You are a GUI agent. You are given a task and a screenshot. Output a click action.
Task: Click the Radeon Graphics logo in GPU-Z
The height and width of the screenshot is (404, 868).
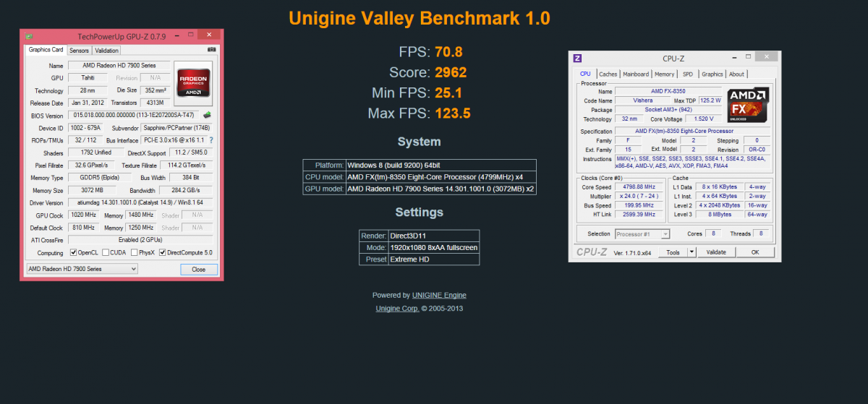pyautogui.click(x=193, y=82)
